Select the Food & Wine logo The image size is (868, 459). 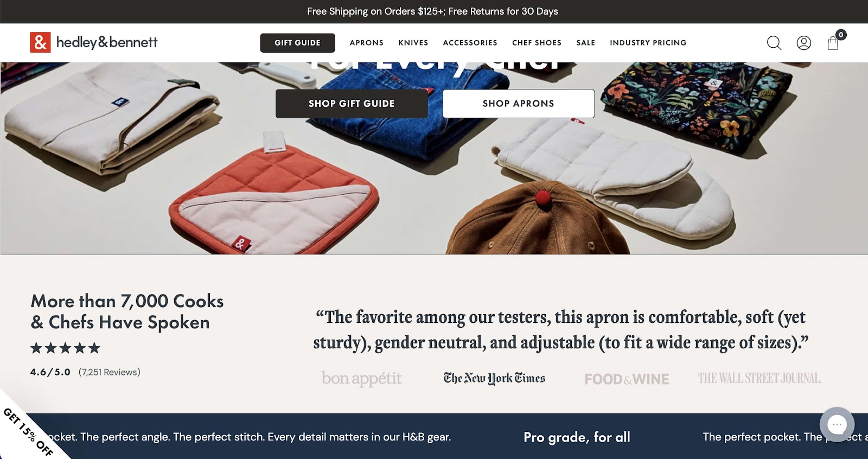[627, 379]
